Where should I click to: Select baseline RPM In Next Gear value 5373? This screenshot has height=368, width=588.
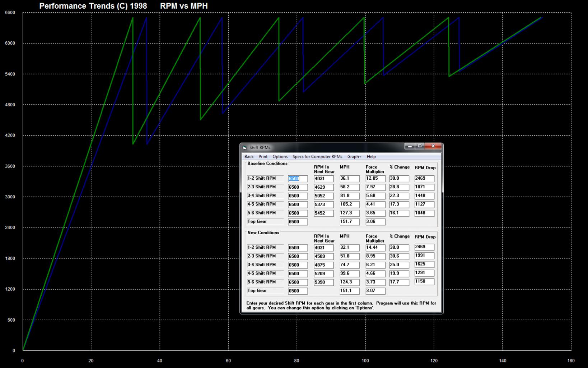[x=324, y=204]
